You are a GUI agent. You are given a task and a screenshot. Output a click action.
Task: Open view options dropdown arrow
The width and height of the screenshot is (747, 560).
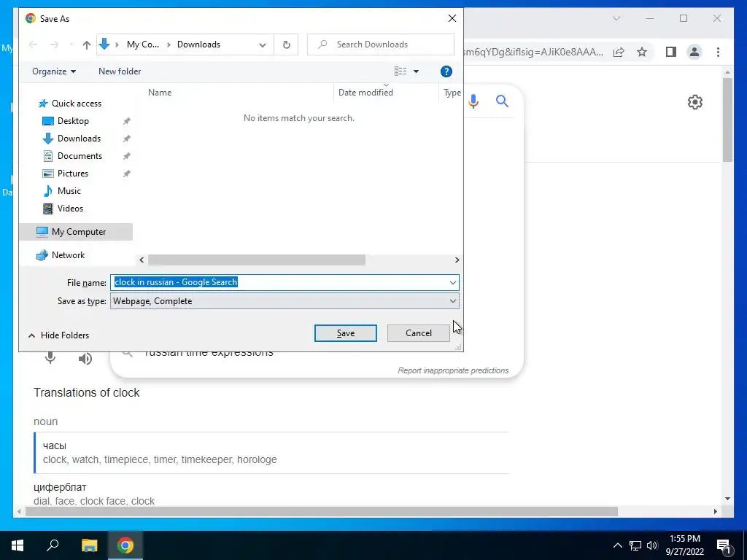click(416, 71)
